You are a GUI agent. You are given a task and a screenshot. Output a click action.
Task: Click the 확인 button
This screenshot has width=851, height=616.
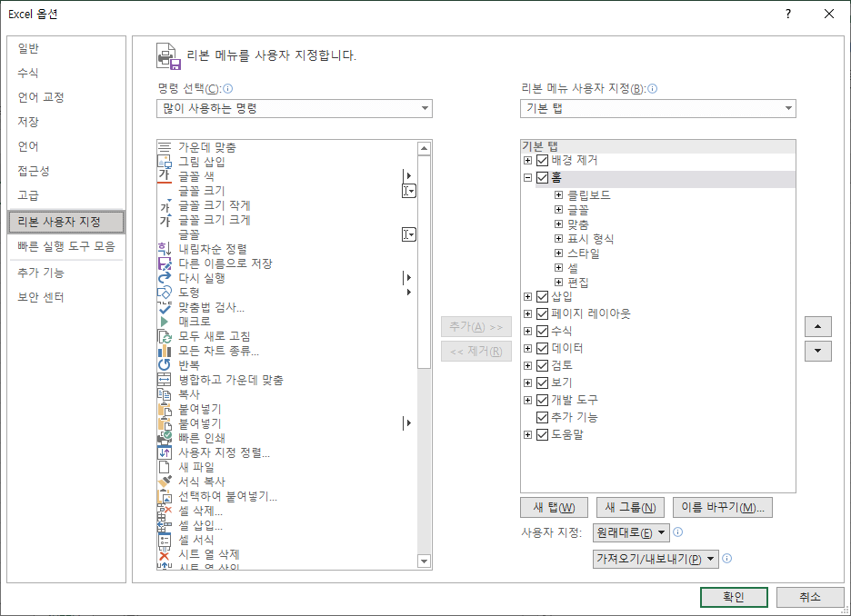[734, 597]
